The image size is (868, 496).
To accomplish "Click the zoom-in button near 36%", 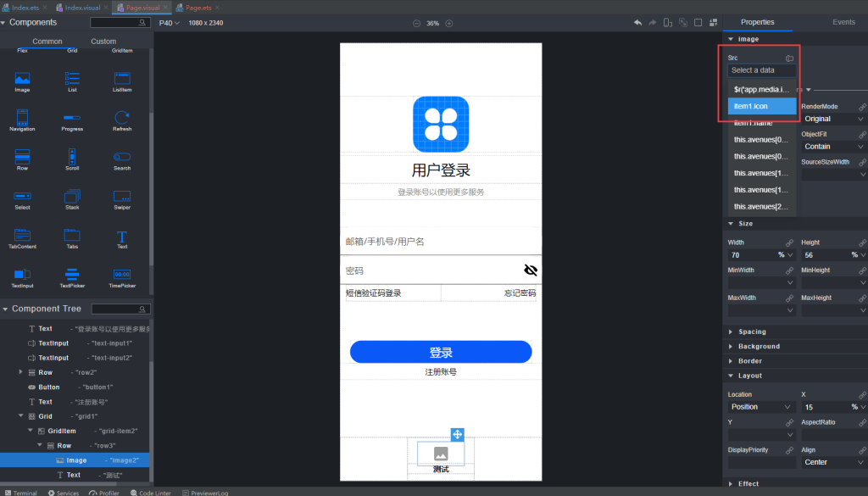I will 448,24.
